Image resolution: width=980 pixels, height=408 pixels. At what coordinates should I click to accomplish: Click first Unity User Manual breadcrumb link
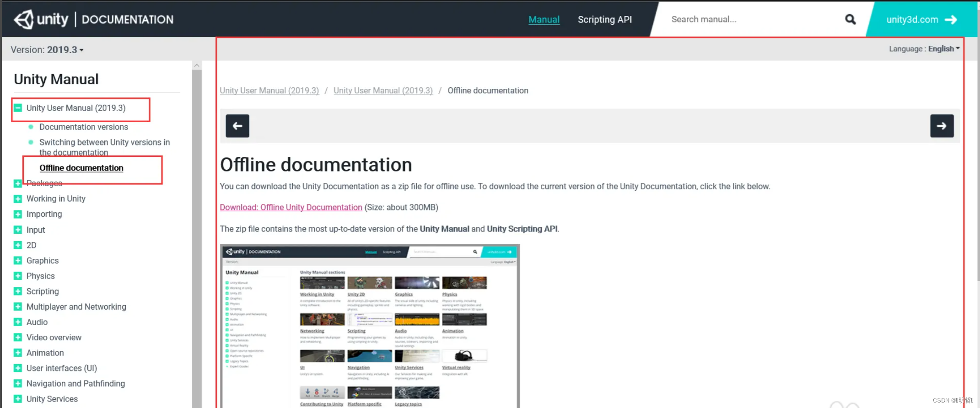click(269, 91)
